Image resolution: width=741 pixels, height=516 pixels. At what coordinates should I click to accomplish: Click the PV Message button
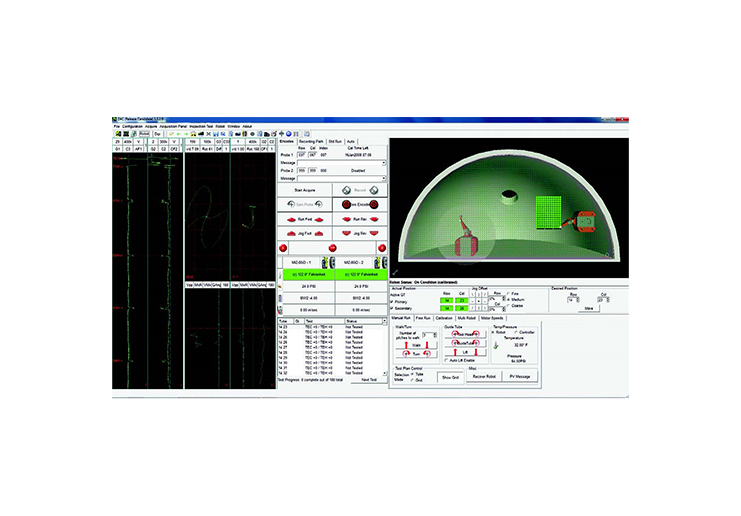[520, 377]
